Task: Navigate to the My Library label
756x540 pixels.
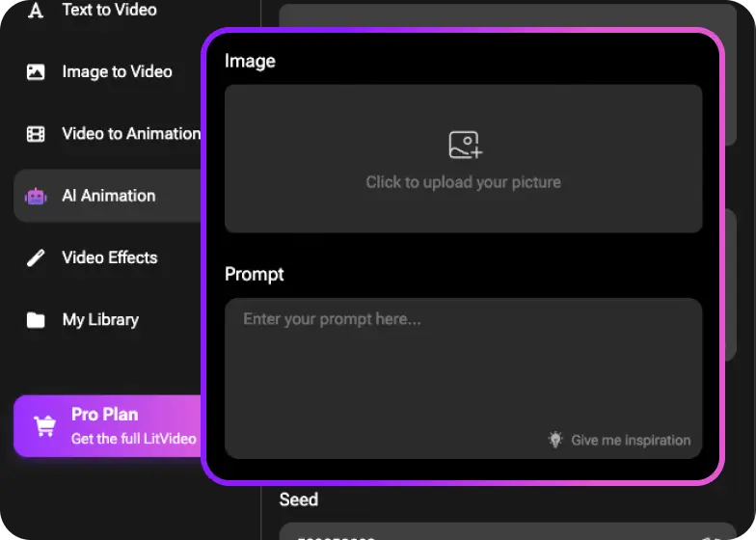Action: [100, 319]
